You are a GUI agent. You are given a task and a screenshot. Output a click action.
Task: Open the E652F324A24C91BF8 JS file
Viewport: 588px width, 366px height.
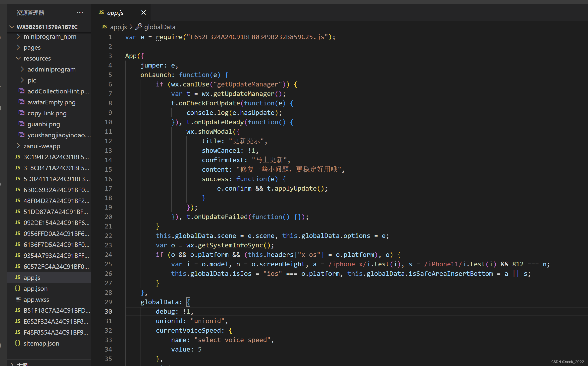pos(49,321)
